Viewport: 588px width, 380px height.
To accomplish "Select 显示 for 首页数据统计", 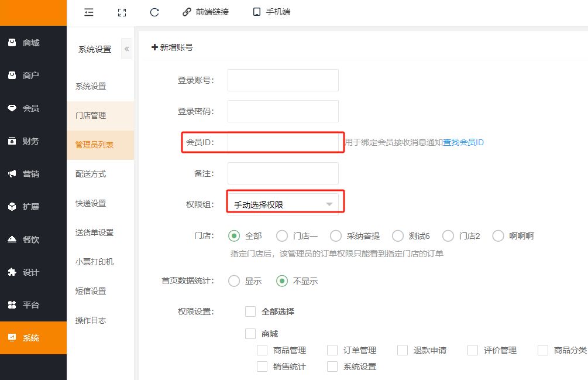I will point(234,281).
